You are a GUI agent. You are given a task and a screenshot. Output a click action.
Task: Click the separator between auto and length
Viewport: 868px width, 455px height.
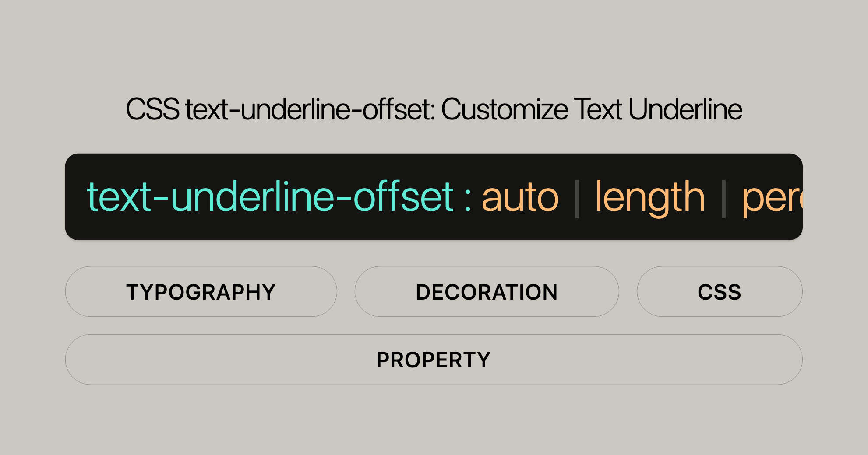tap(577, 199)
